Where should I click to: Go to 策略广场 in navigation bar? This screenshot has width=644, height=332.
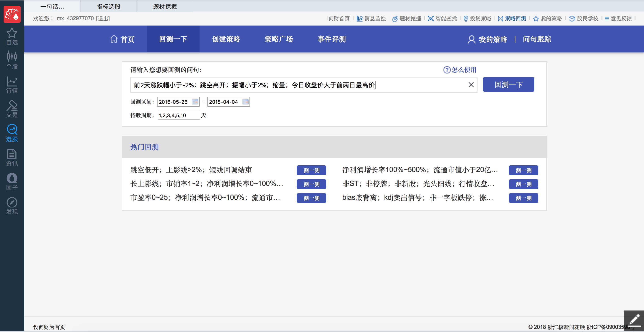(x=279, y=39)
